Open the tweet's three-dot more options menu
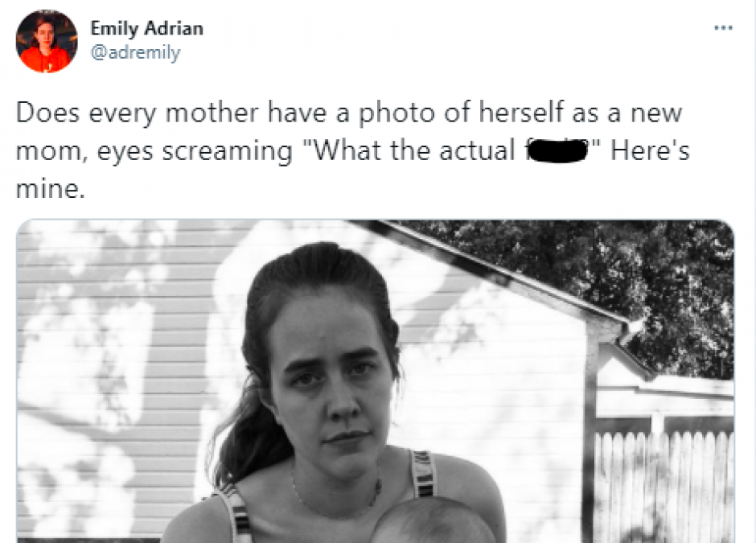 pyautogui.click(x=723, y=28)
